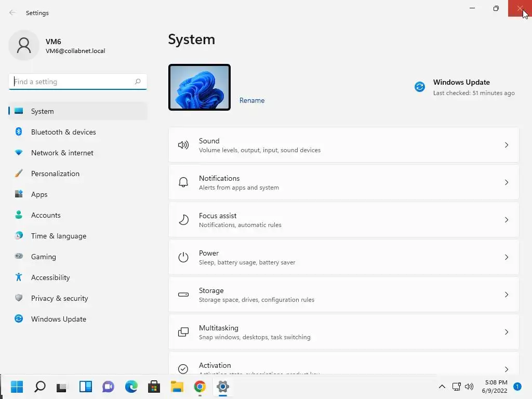
Task: Launch Google Chrome from the taskbar
Action: 200,387
